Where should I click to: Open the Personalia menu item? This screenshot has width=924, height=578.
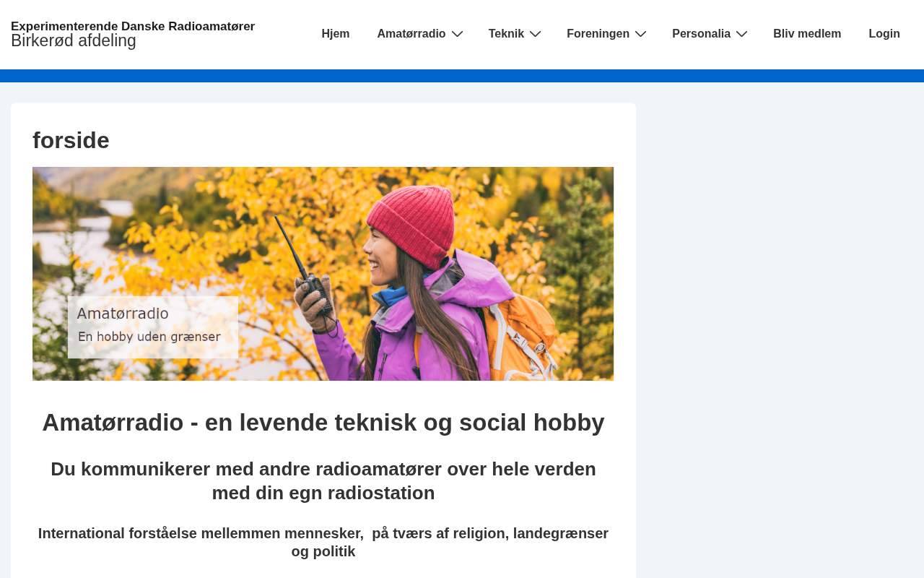701,34
